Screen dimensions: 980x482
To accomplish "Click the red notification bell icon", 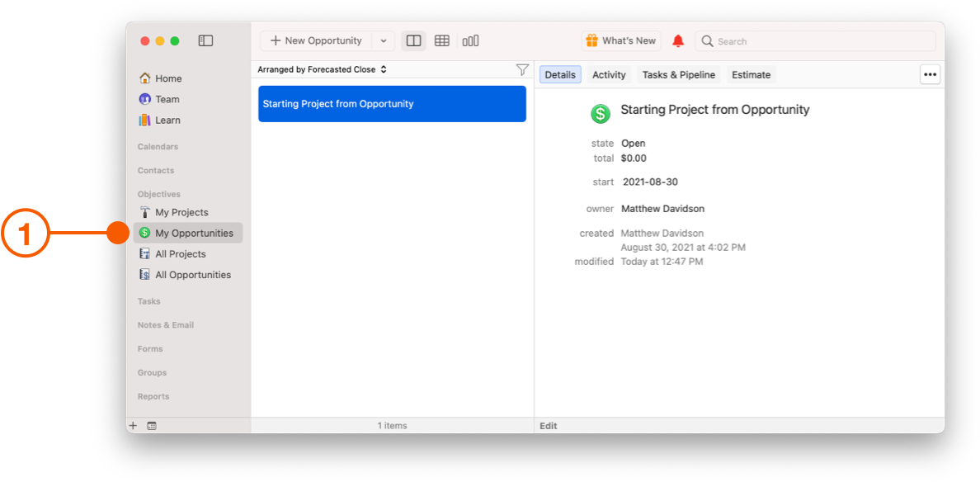I will coord(678,40).
